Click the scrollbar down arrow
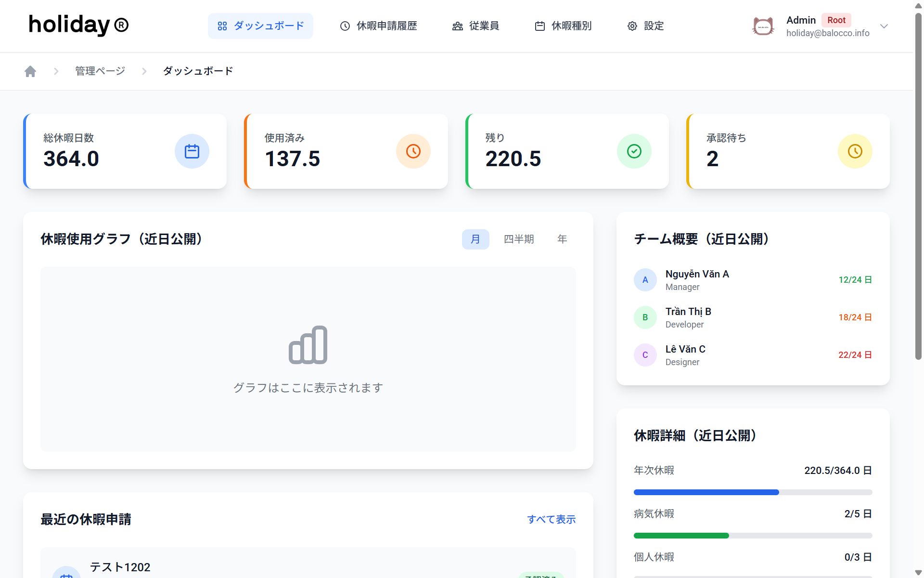This screenshot has width=924, height=578. pyautogui.click(x=918, y=572)
